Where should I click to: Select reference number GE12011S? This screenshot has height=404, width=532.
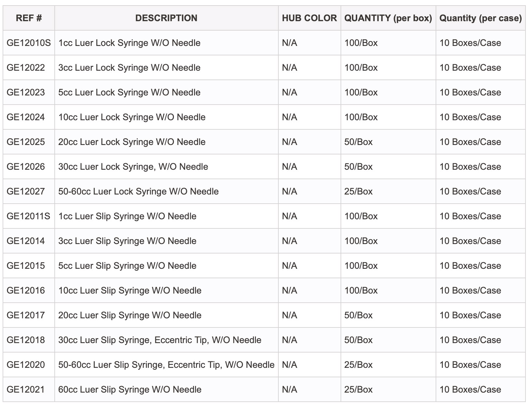pyautogui.click(x=28, y=216)
